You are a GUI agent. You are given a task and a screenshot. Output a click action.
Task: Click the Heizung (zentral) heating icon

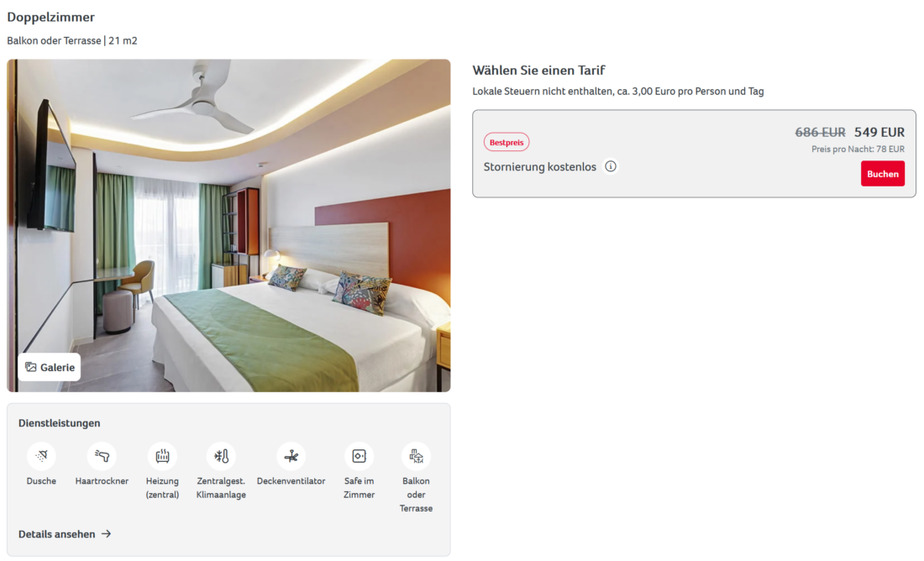tap(162, 456)
